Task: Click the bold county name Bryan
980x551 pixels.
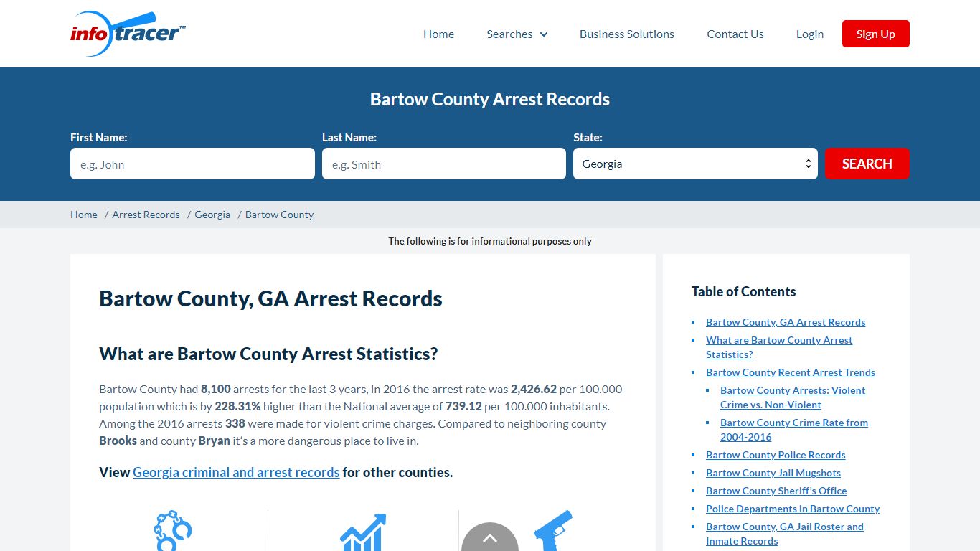Action: tap(214, 441)
